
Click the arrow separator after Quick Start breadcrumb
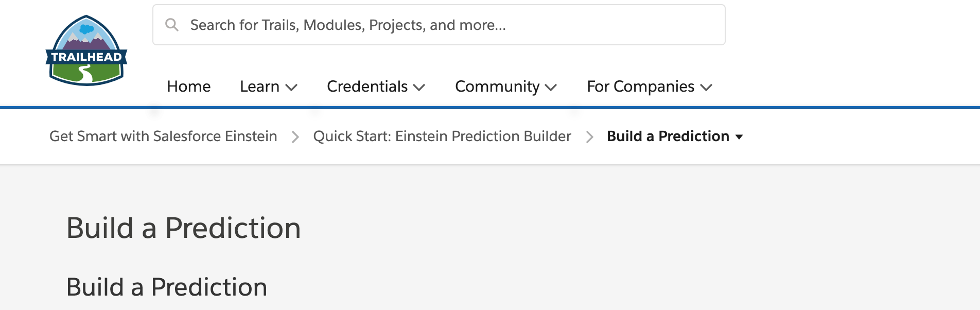click(x=590, y=137)
